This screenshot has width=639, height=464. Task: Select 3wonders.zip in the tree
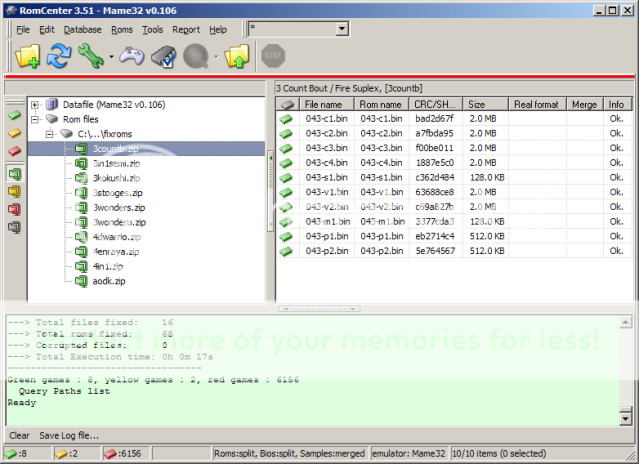(118, 207)
